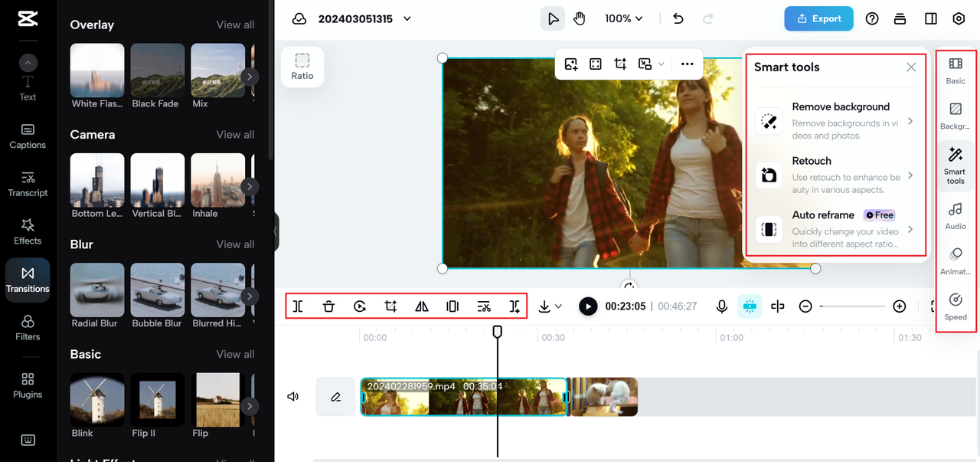The height and width of the screenshot is (462, 980).
Task: Show more Camera transitions with the arrow
Action: 250,186
